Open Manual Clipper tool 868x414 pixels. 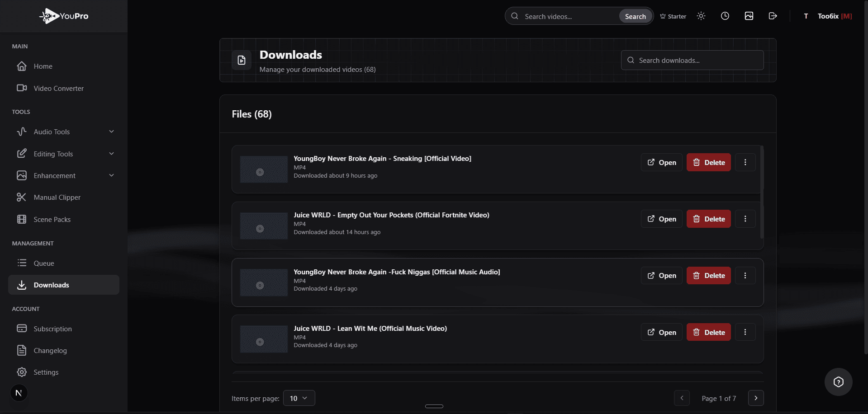pos(64,197)
